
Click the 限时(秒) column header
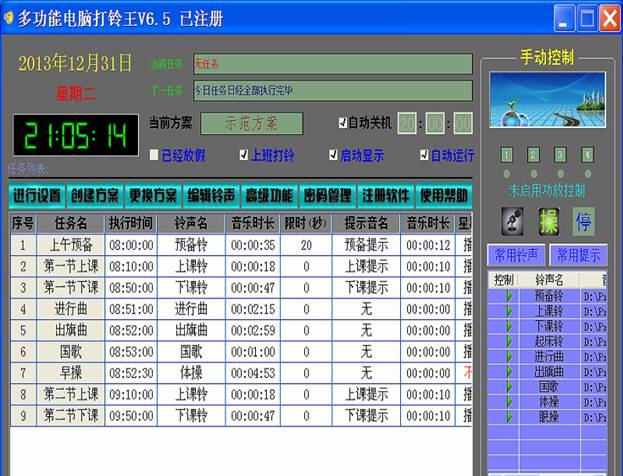click(306, 223)
